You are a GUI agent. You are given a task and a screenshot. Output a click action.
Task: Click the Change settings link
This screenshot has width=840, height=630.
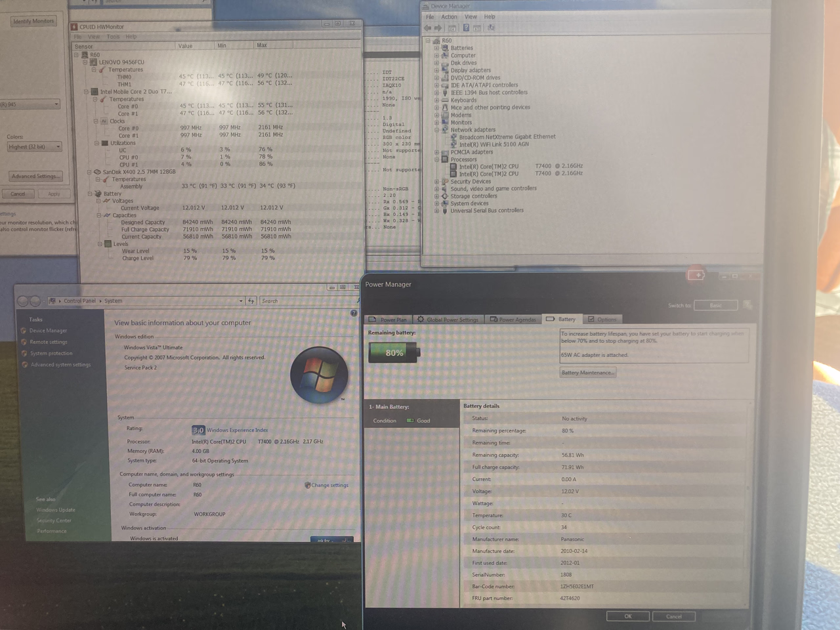click(329, 486)
